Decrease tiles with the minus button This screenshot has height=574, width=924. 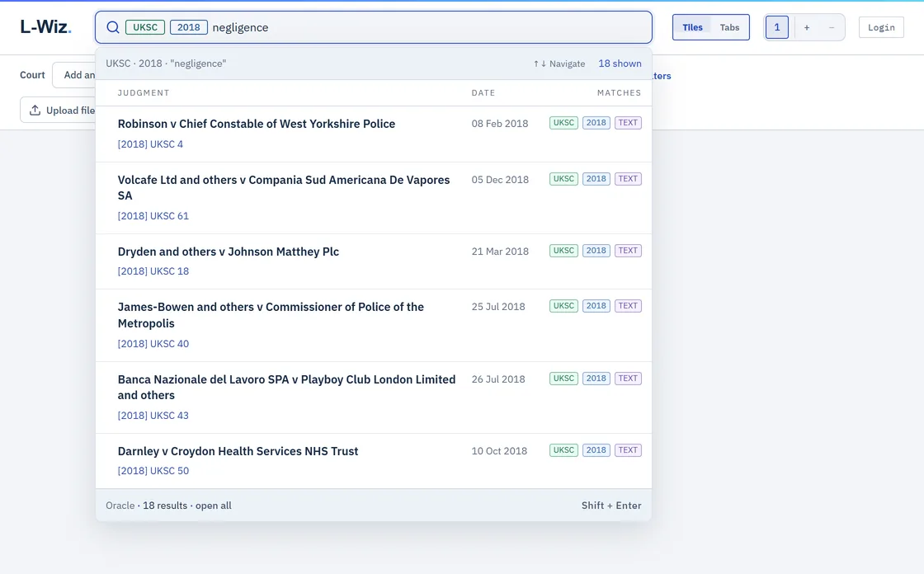[x=832, y=27]
